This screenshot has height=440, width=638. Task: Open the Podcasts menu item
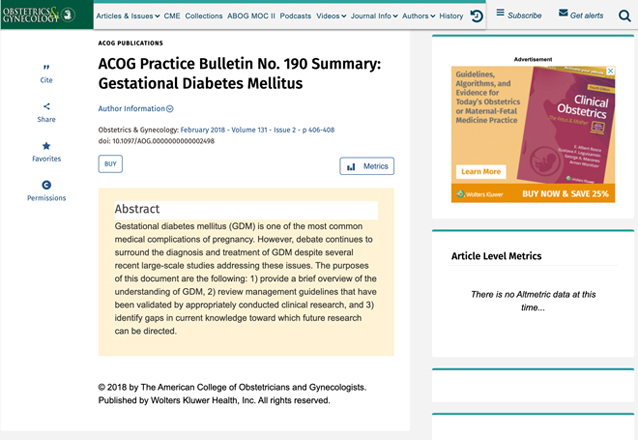coord(295,16)
